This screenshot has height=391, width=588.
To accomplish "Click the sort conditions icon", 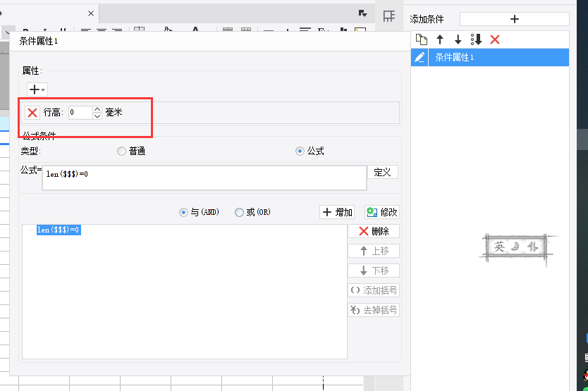I will point(476,39).
